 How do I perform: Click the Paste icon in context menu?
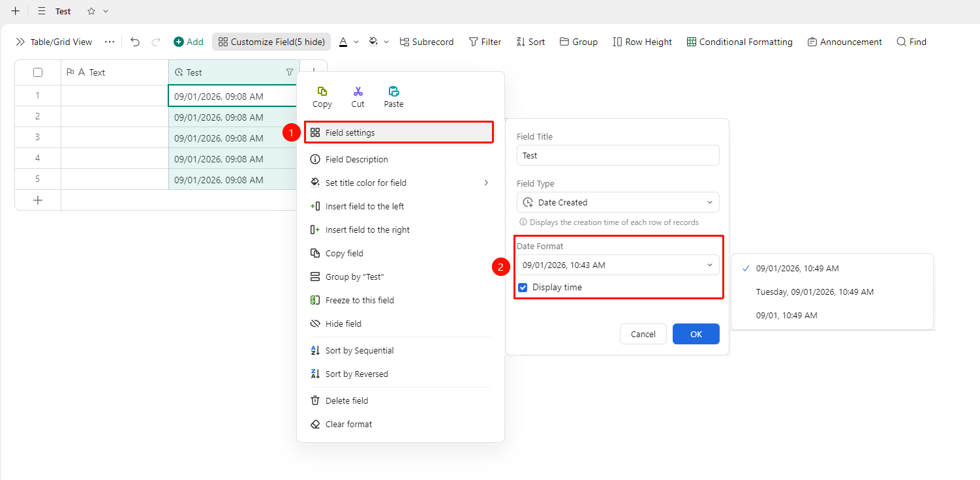(x=393, y=91)
